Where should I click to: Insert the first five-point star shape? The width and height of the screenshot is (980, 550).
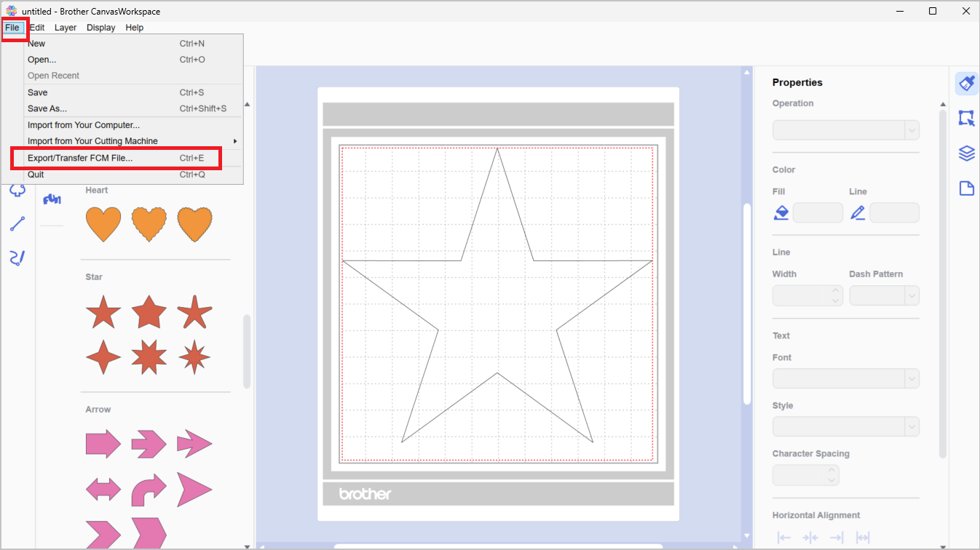point(103,312)
